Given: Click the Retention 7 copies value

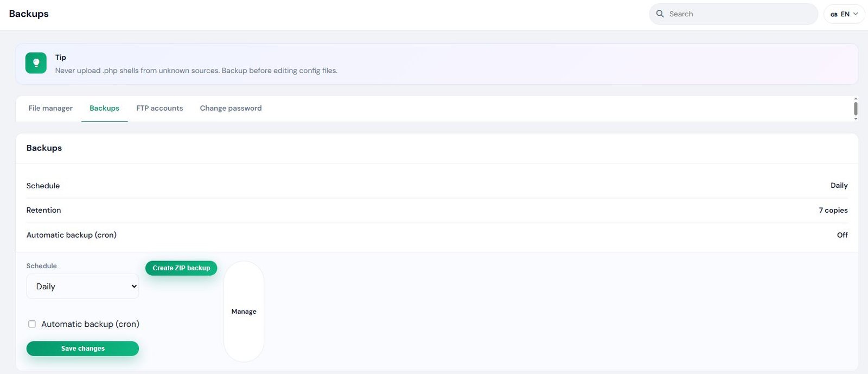Looking at the screenshot, I should [x=833, y=210].
